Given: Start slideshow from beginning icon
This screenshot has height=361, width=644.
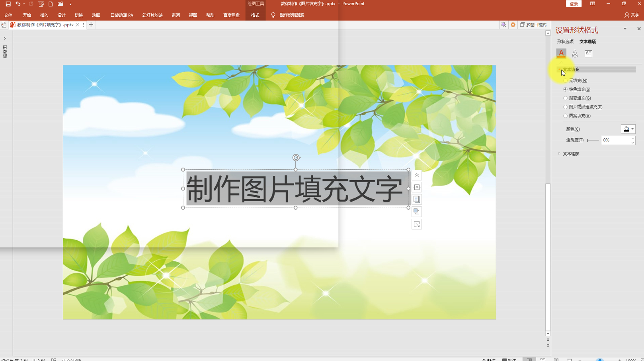Looking at the screenshot, I should click(x=41, y=4).
